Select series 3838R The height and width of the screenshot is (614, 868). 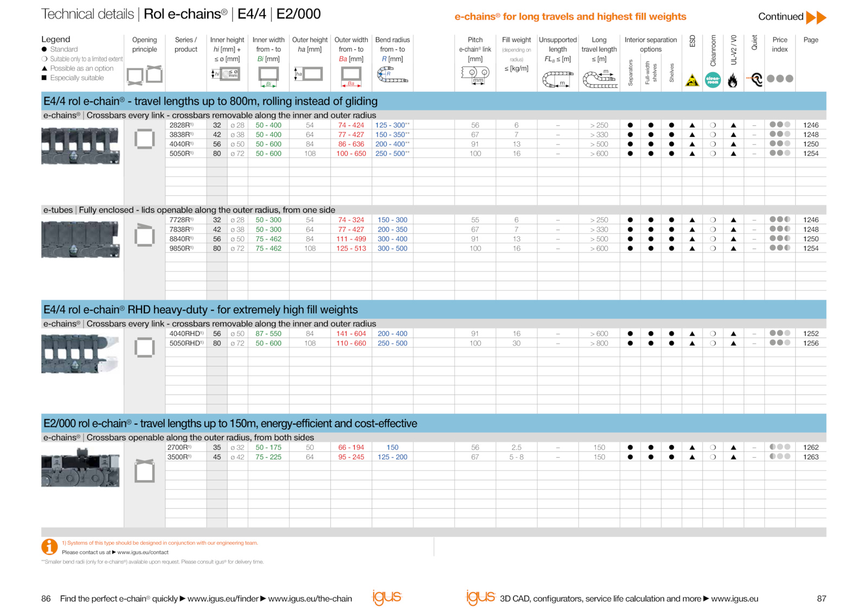coord(181,135)
